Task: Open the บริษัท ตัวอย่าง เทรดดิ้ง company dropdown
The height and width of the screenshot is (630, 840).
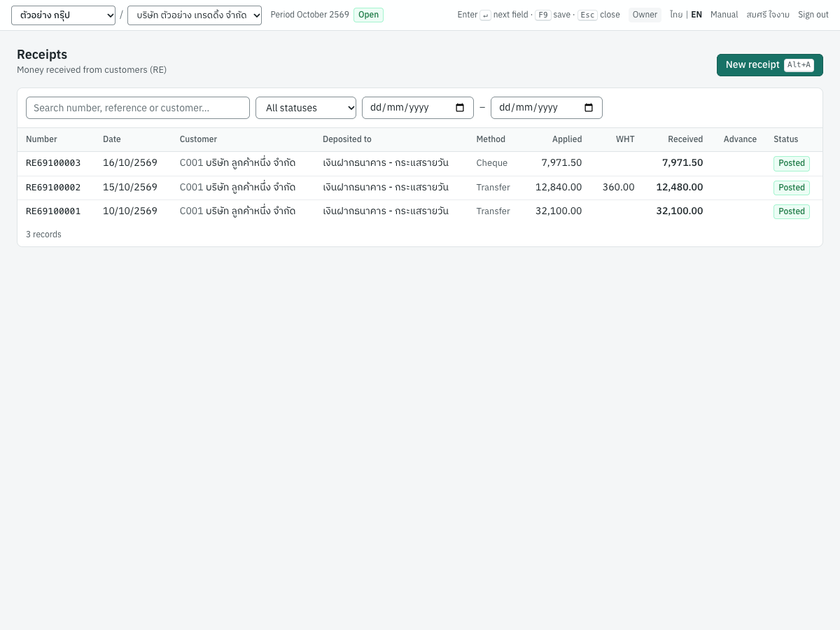Action: point(195,15)
